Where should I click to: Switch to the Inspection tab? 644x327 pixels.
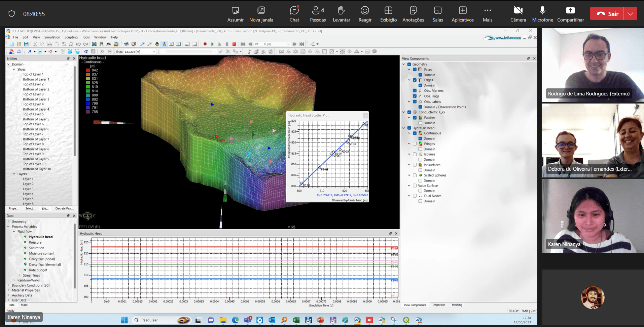[x=439, y=305]
